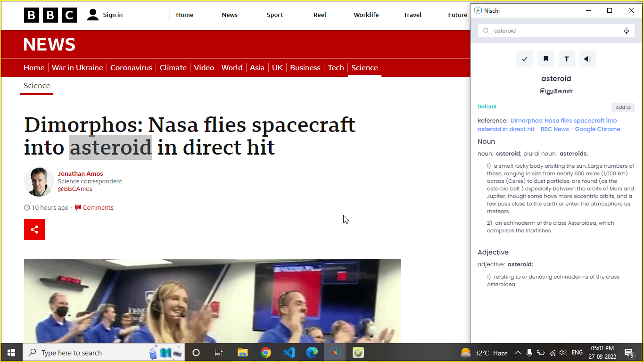644x362 pixels.
Task: Open Microsoft Edge from the taskbar
Action: 312,353
